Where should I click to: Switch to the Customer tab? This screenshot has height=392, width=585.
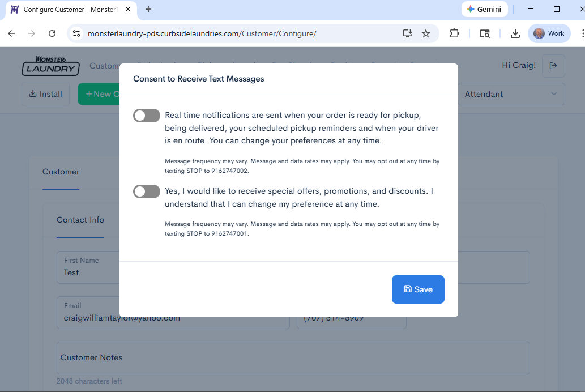61,172
